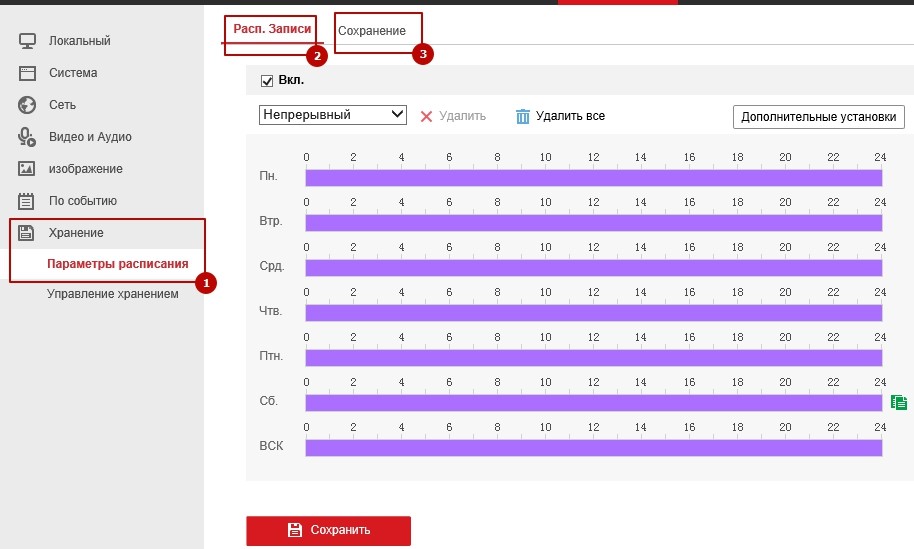Collapse the Хранение menu section
Image resolution: width=914 pixels, height=549 pixels.
76,233
